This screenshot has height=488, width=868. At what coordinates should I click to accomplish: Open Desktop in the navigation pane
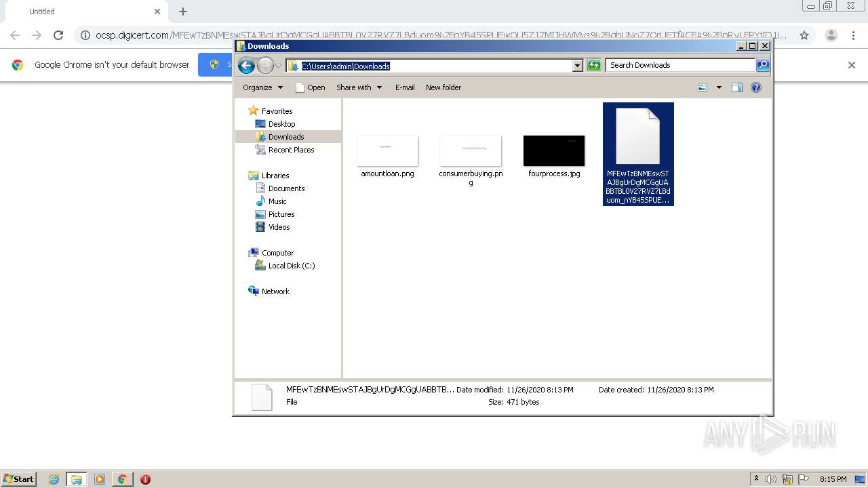(275, 124)
